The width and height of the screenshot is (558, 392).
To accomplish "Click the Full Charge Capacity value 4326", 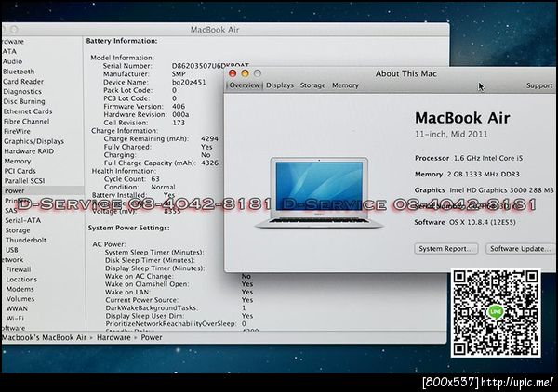I will 209,163.
